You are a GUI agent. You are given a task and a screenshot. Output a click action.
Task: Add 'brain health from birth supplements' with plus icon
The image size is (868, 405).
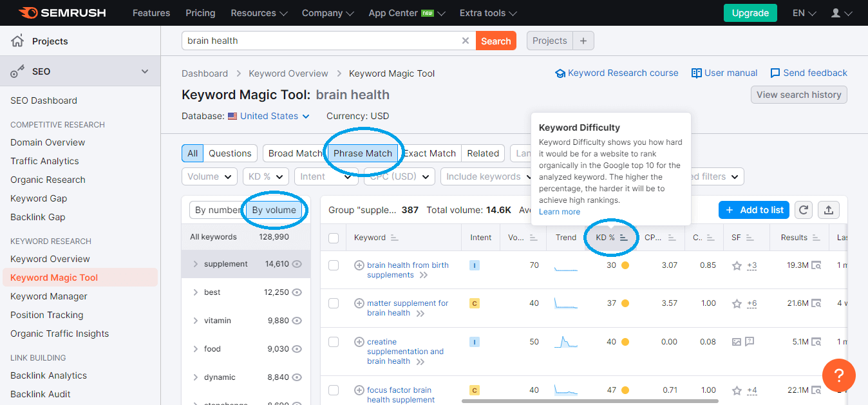pos(359,265)
